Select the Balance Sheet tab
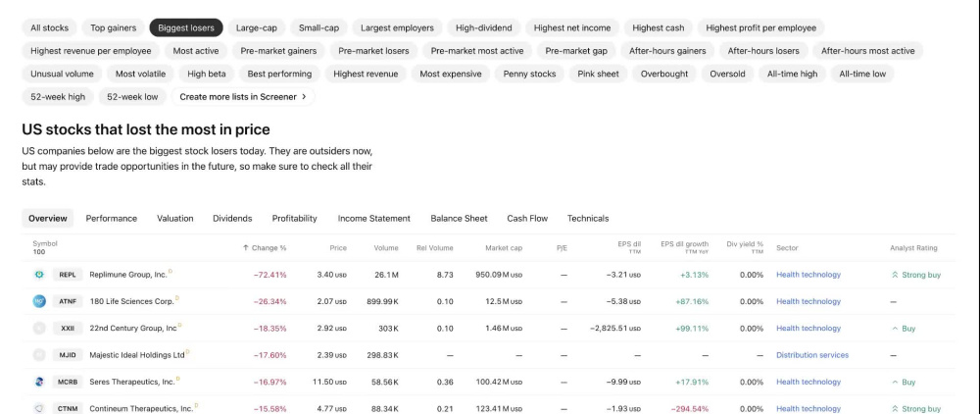This screenshot has height=414, width=980. point(459,218)
